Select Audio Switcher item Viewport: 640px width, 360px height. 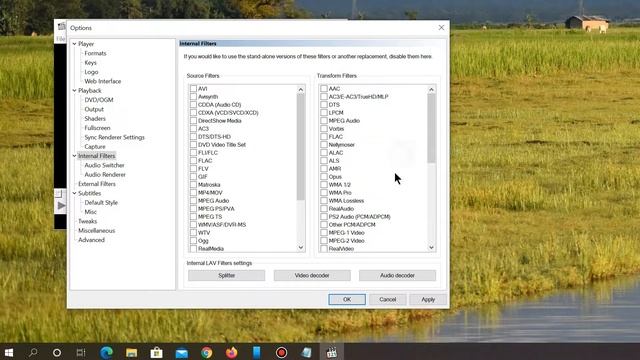[104, 165]
